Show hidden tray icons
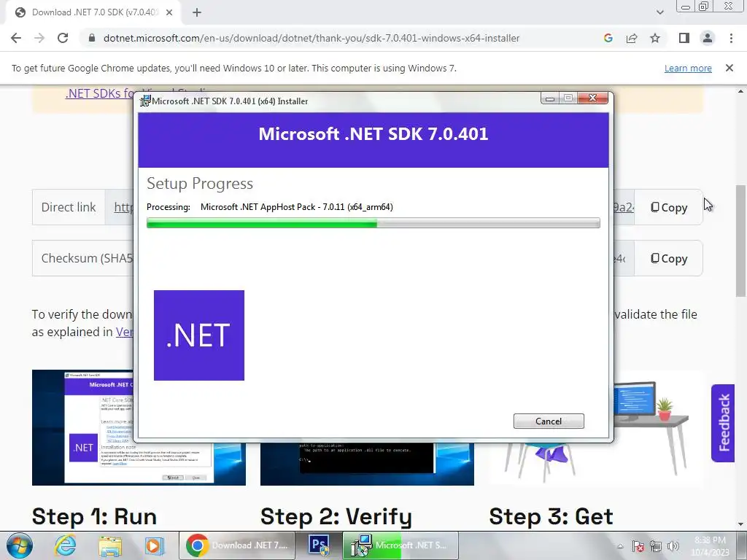Viewport: 747px width, 560px height. pyautogui.click(x=620, y=546)
